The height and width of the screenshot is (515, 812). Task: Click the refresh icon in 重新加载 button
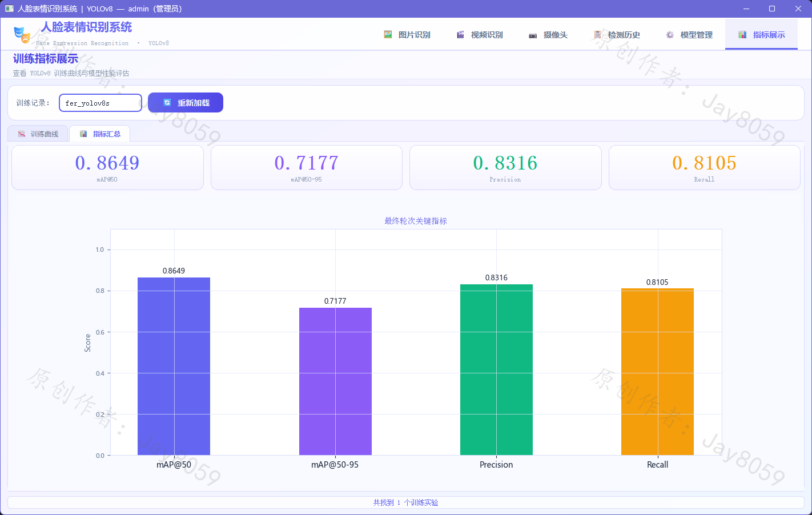point(167,103)
